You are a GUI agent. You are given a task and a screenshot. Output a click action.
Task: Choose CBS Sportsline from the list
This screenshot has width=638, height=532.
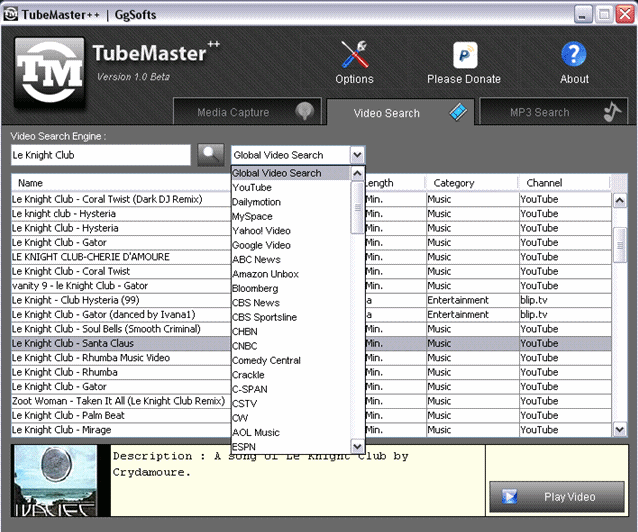pyautogui.click(x=291, y=317)
